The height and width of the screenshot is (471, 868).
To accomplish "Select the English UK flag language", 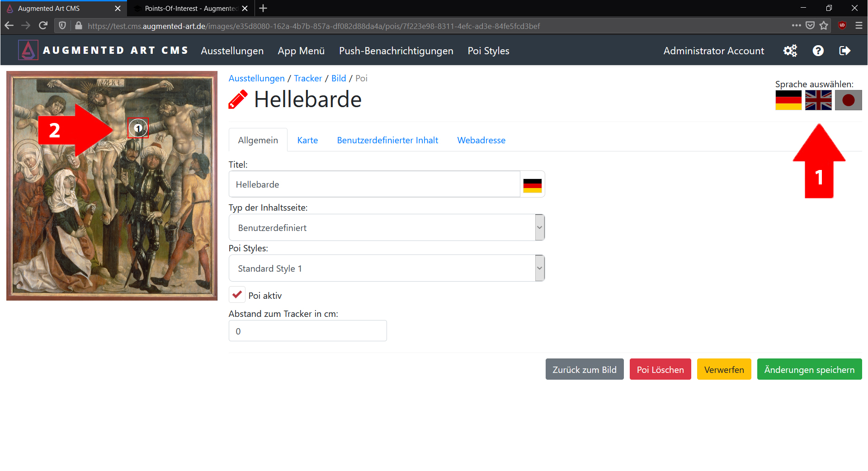I will pyautogui.click(x=818, y=100).
